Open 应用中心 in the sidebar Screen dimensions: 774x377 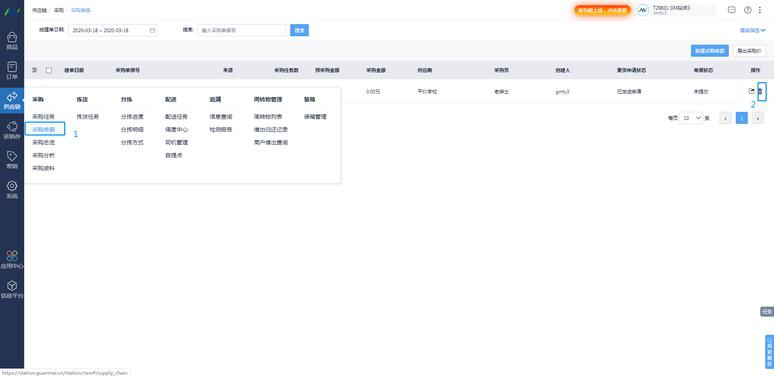coord(12,260)
